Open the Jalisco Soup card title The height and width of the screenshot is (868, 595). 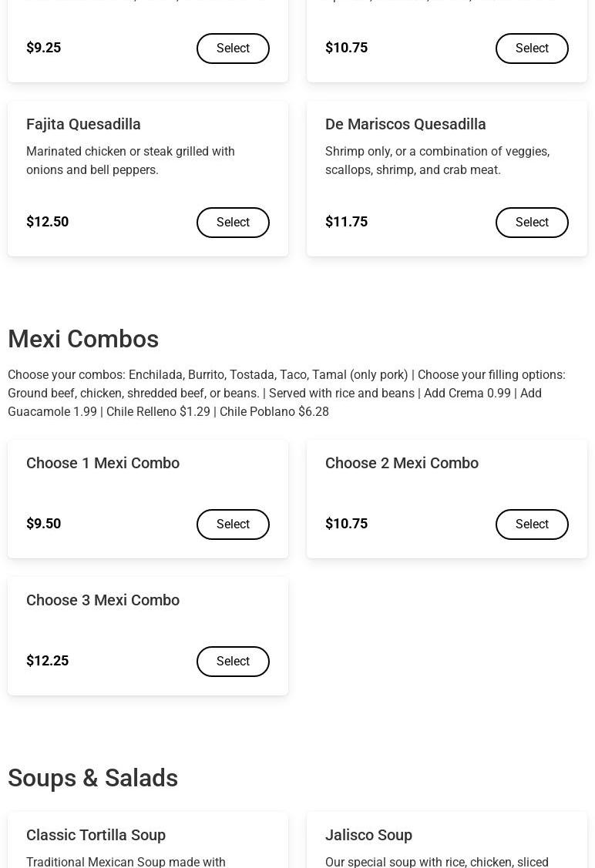click(368, 835)
